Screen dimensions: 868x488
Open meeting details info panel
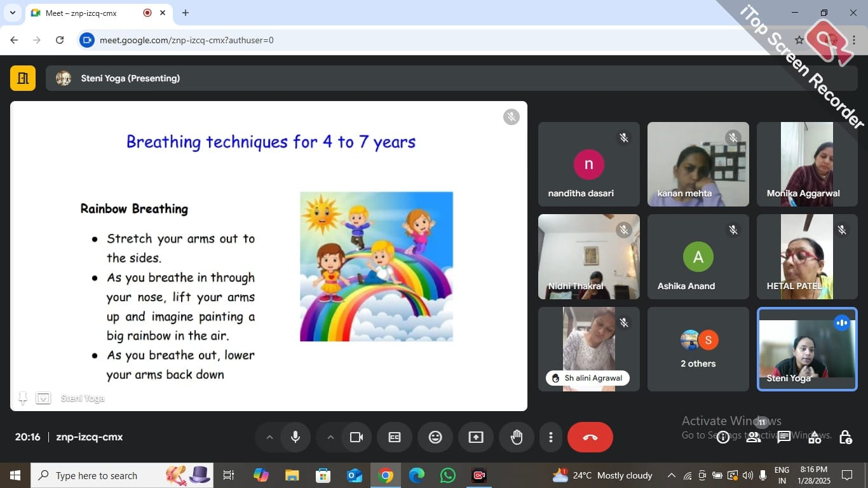(x=724, y=437)
